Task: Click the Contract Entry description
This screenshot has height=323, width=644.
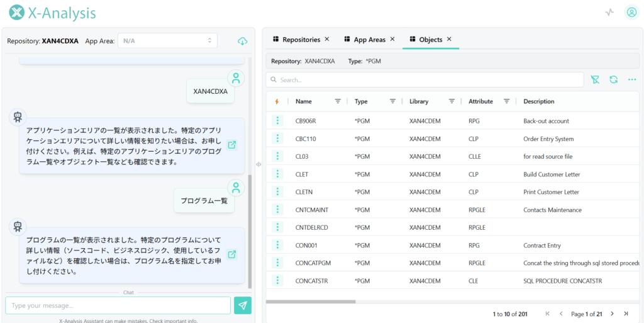Action: (541, 246)
